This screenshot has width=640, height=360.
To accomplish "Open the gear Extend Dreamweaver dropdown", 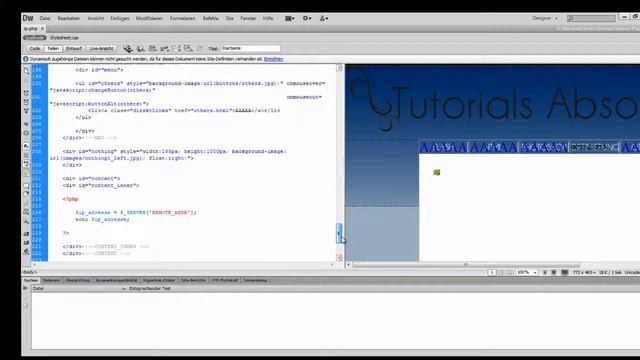I will point(307,18).
